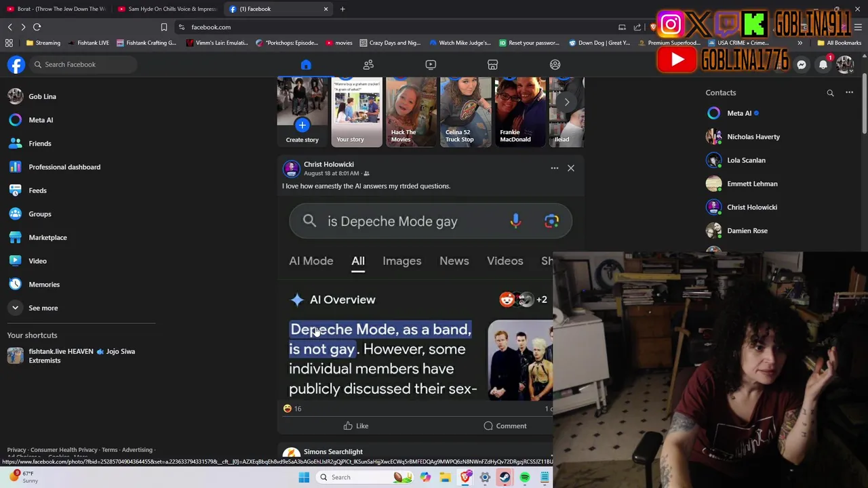868x488 pixels.
Task: Open Simons Searchlight post author
Action: (x=333, y=451)
